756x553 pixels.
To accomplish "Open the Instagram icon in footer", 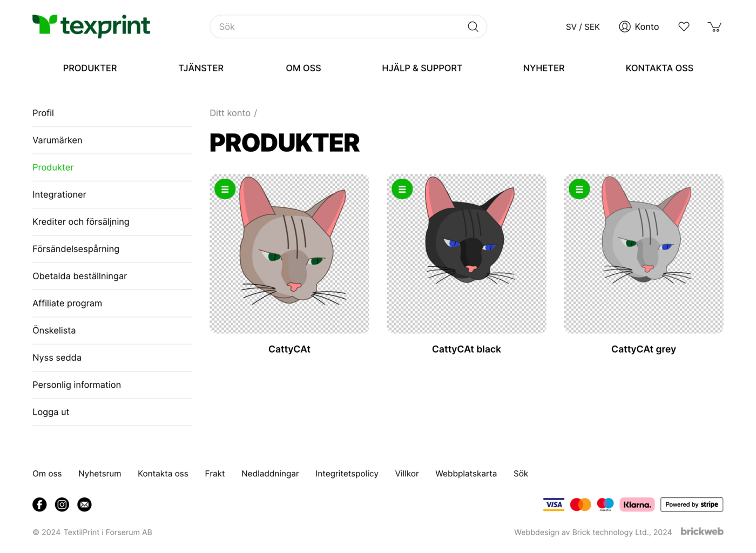I will click(x=62, y=504).
